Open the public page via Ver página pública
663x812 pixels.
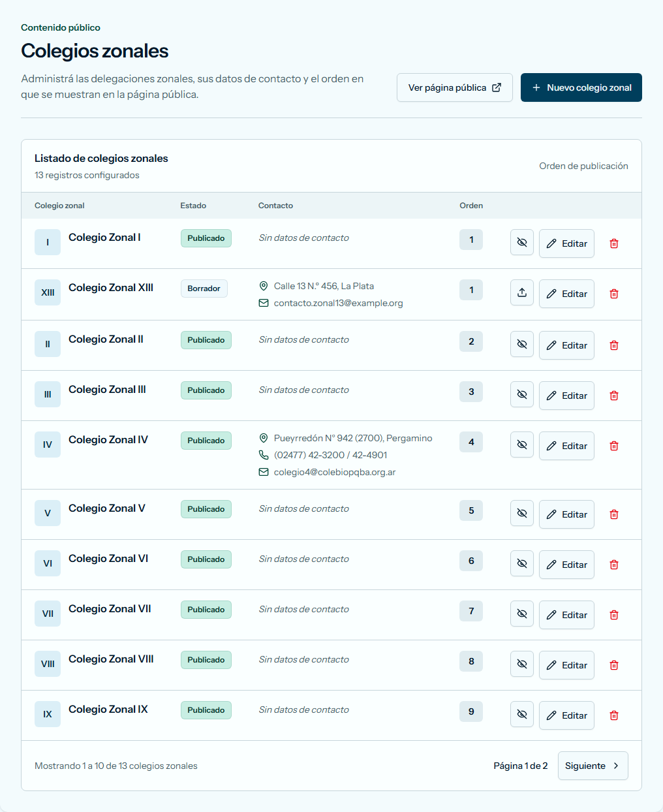pyautogui.click(x=455, y=87)
